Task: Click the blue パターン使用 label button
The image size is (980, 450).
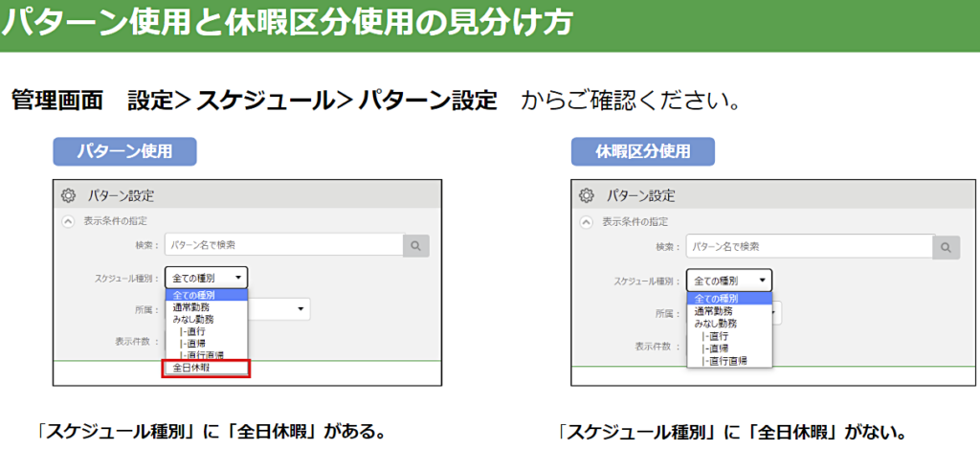Action: coord(124,151)
